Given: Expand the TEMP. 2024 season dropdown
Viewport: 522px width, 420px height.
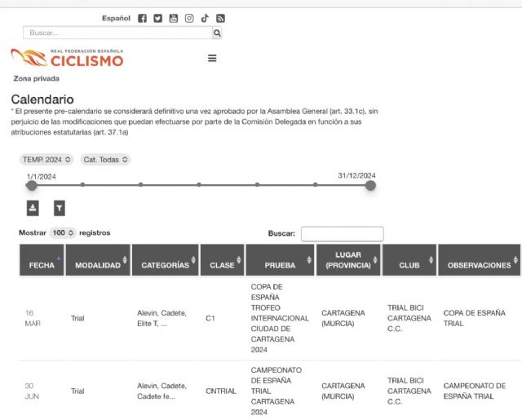Looking at the screenshot, I should 47,160.
